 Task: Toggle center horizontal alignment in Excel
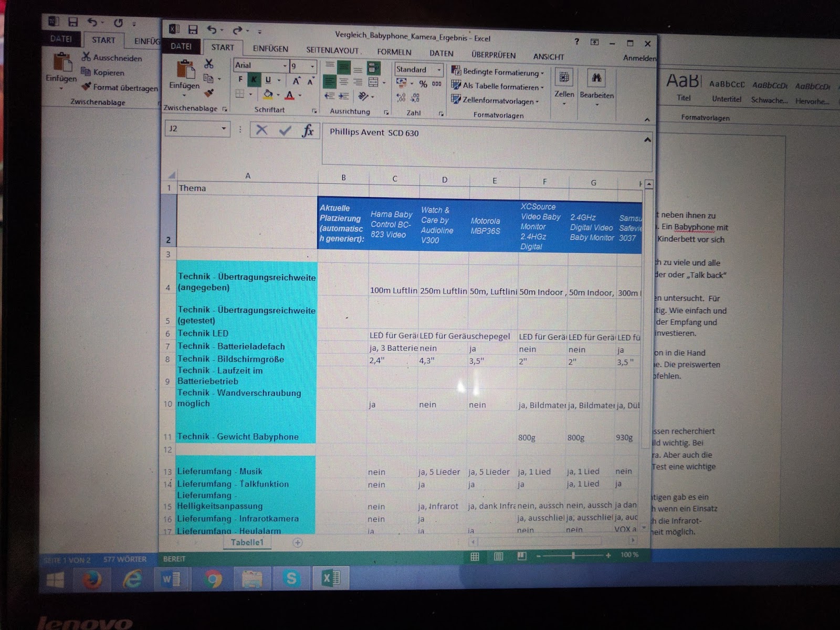click(344, 81)
